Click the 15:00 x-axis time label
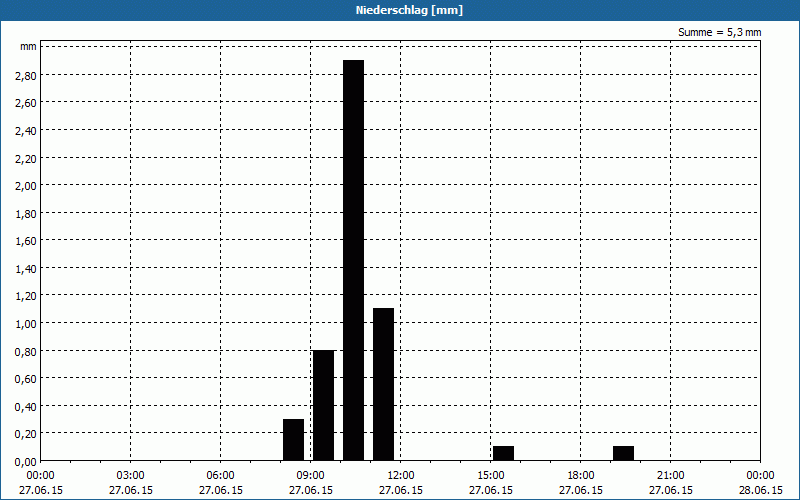800x500 pixels. click(491, 476)
